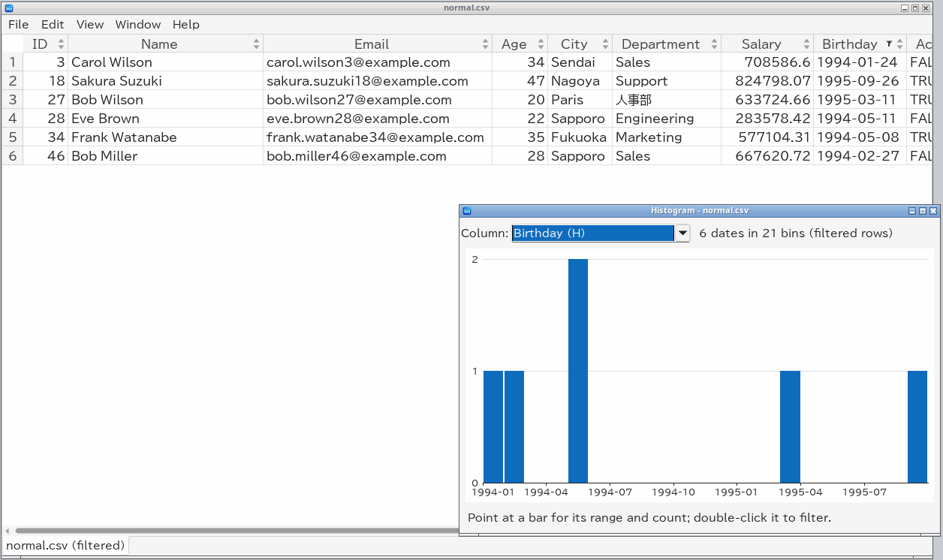Click the Birthday column header
943x560 pixels.
pos(860,44)
